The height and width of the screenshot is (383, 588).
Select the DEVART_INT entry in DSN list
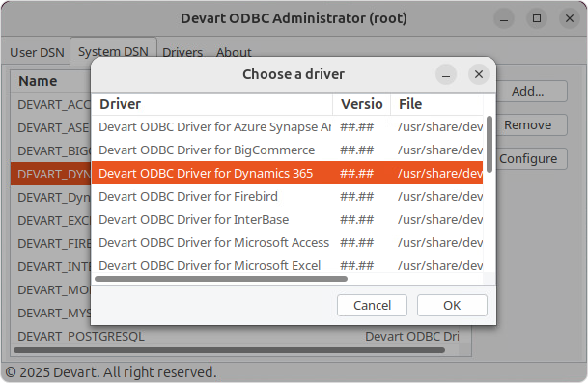51,267
